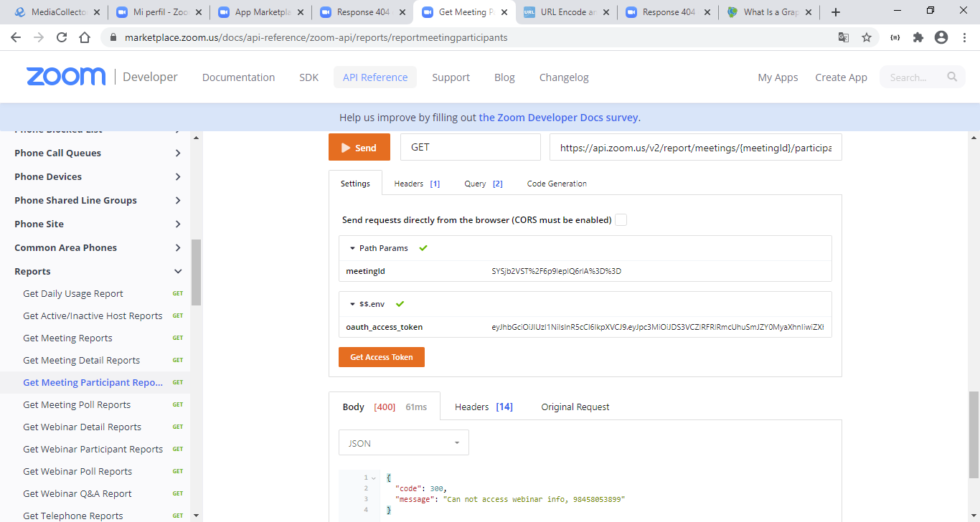Expand Common Area Phones section
980x522 pixels.
point(178,247)
